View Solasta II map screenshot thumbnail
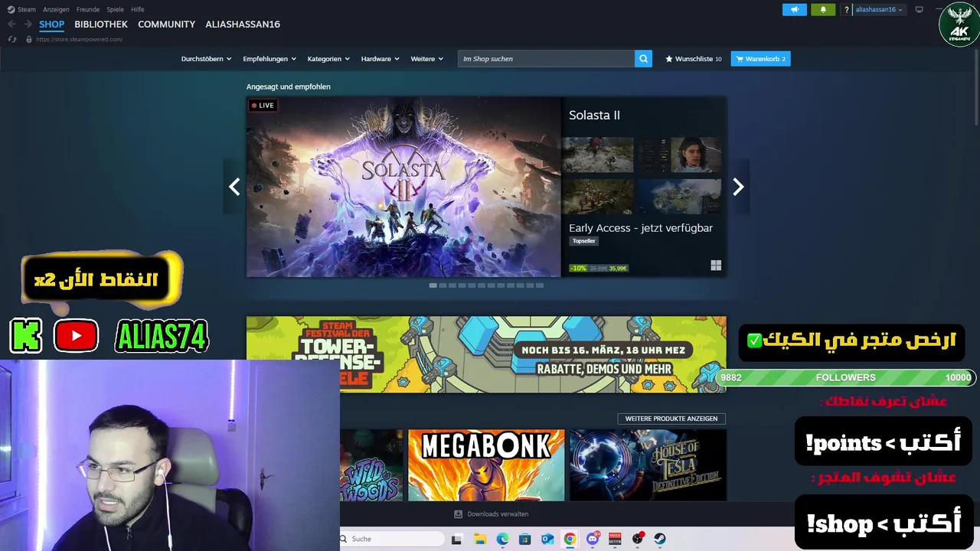 click(x=680, y=197)
